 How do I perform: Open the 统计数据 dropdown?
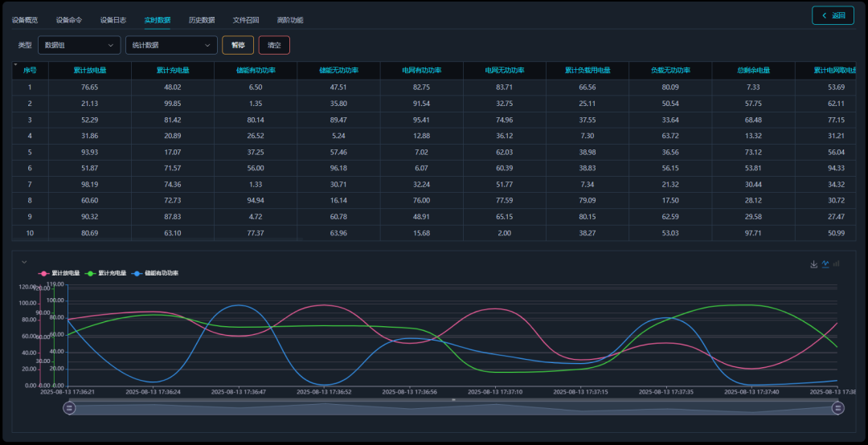coord(171,45)
